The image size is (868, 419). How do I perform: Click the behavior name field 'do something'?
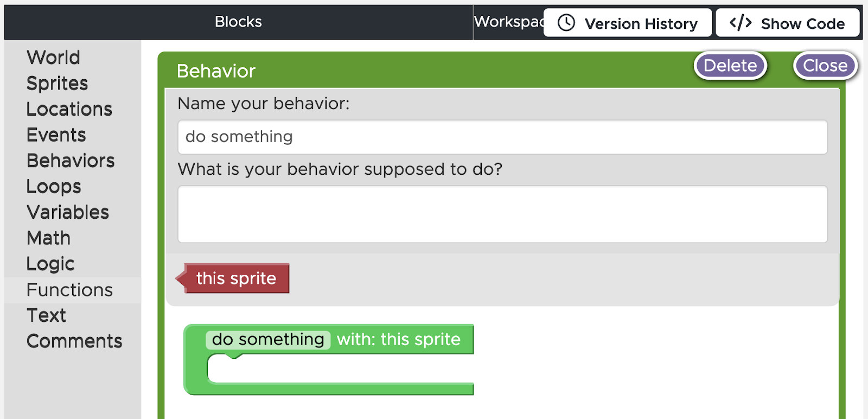pyautogui.click(x=502, y=137)
